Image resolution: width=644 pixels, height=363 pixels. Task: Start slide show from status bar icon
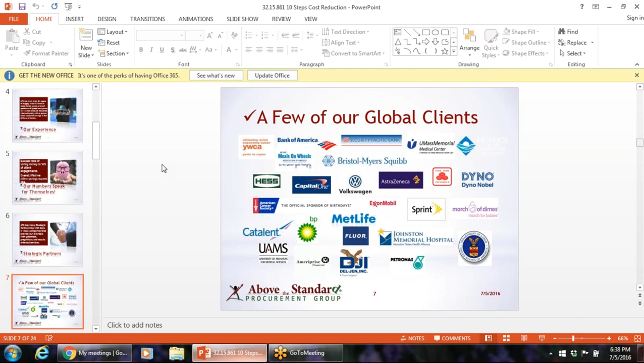pos(542,338)
